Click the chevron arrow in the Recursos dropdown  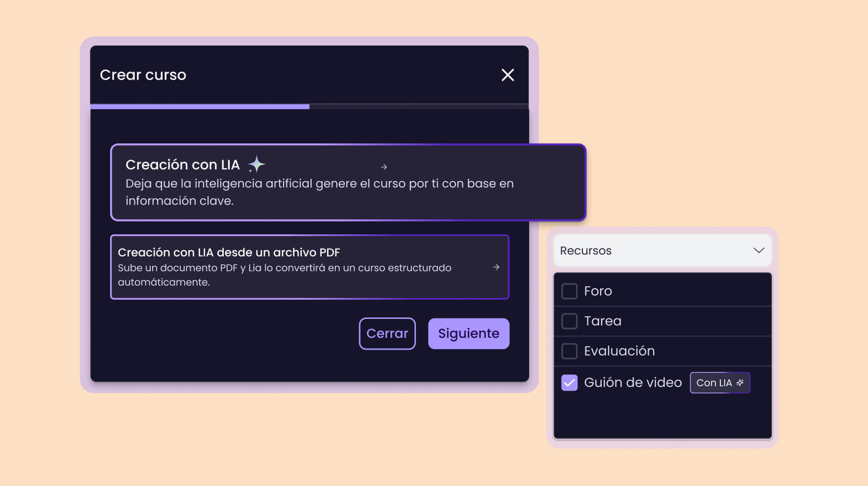point(759,251)
